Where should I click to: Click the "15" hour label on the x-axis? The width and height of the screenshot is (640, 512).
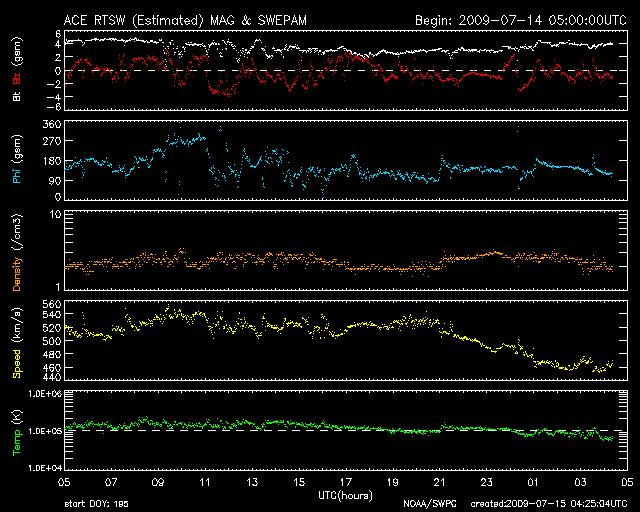(299, 482)
